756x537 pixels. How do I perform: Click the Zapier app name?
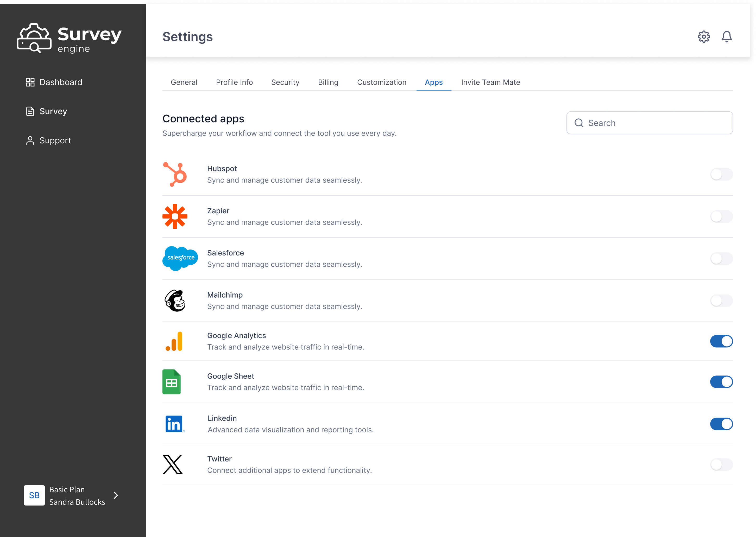pyautogui.click(x=218, y=211)
